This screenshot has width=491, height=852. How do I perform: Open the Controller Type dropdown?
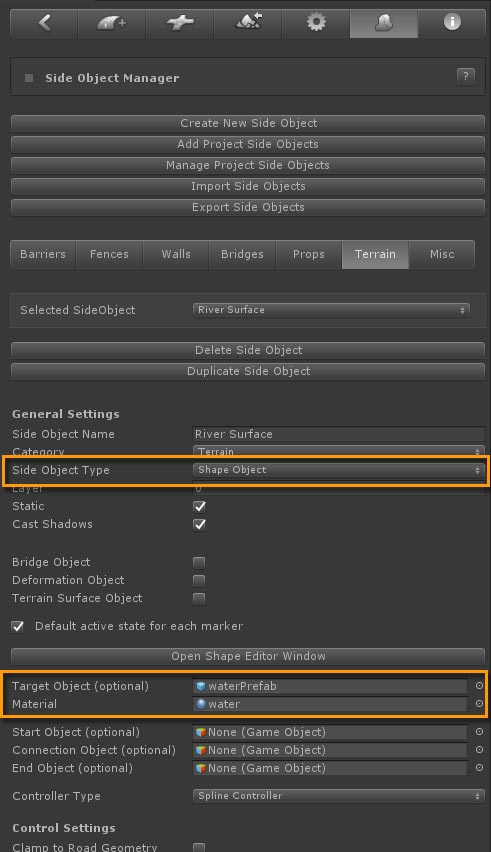pyautogui.click(x=337, y=795)
